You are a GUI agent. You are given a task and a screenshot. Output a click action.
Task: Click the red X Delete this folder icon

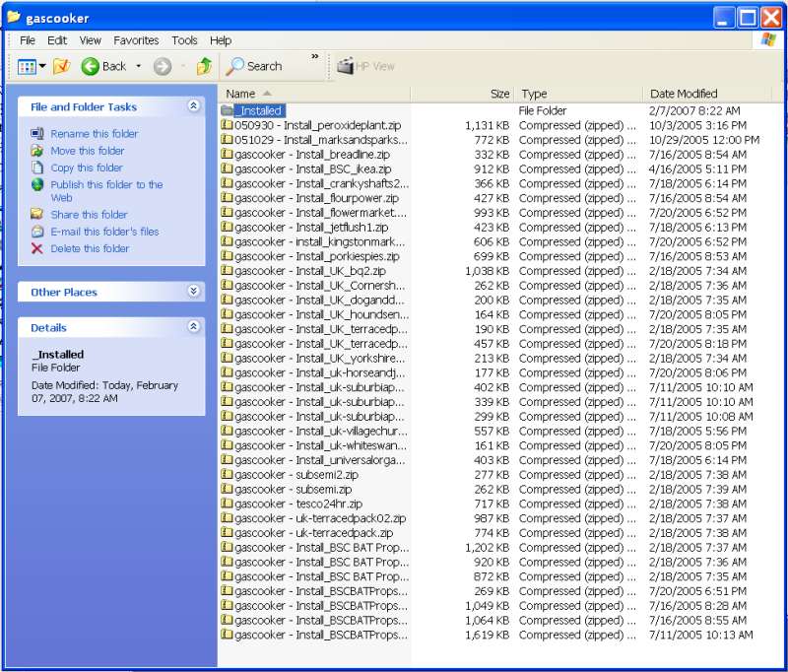[x=36, y=248]
